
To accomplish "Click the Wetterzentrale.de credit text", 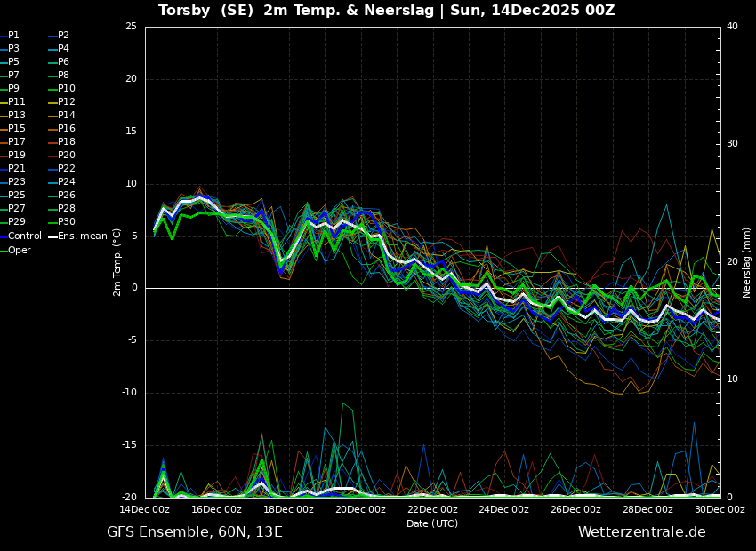I will [x=642, y=532].
